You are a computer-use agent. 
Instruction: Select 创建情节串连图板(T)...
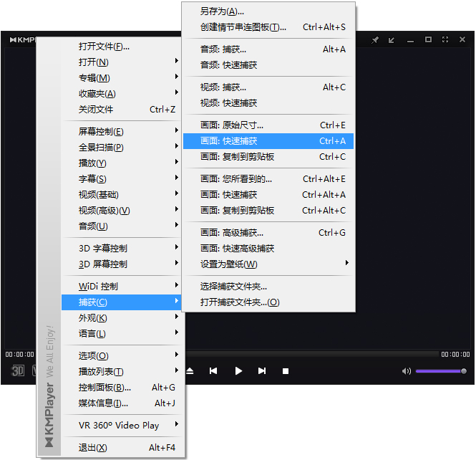[x=268, y=27]
